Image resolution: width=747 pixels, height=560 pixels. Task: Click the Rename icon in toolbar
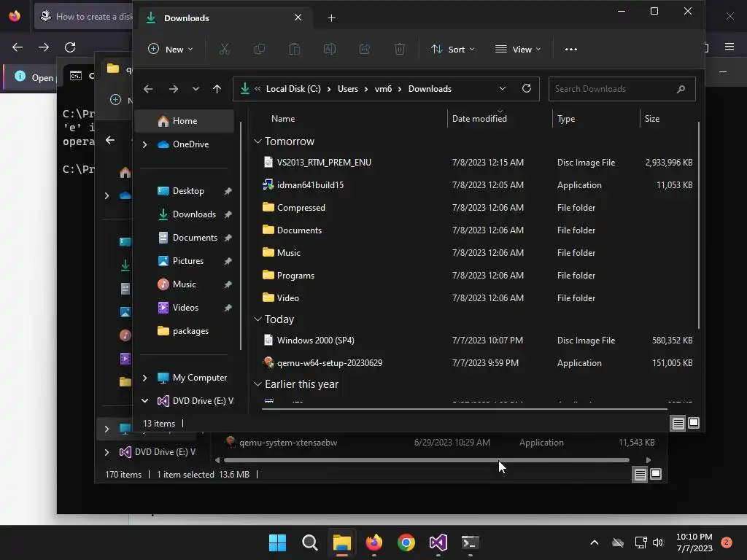point(330,49)
